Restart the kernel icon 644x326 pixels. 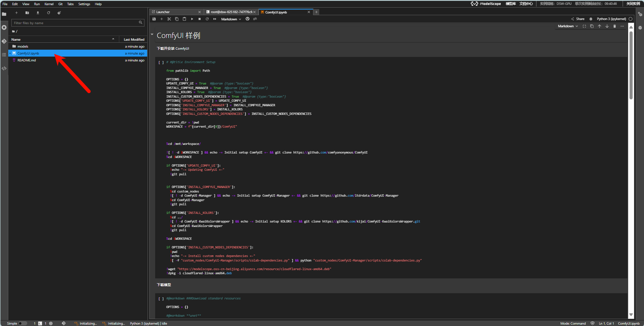207,19
